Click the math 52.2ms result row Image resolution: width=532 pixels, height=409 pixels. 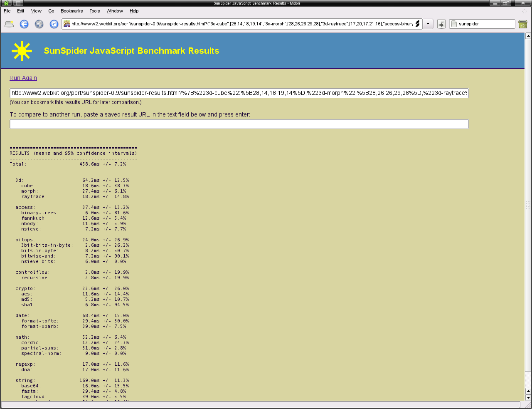click(x=71, y=337)
